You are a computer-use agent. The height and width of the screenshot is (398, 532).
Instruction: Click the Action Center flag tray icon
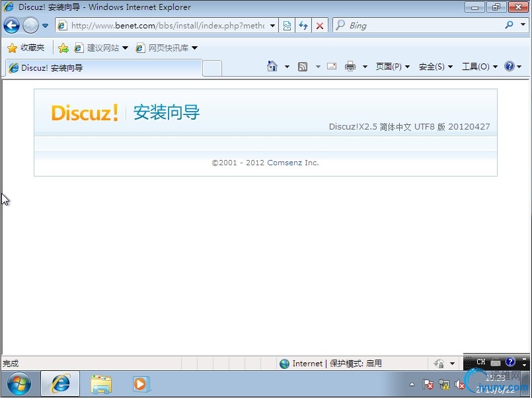pos(428,384)
